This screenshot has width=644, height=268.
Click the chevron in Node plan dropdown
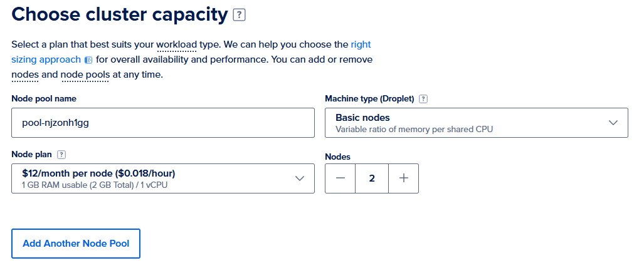tap(300, 178)
